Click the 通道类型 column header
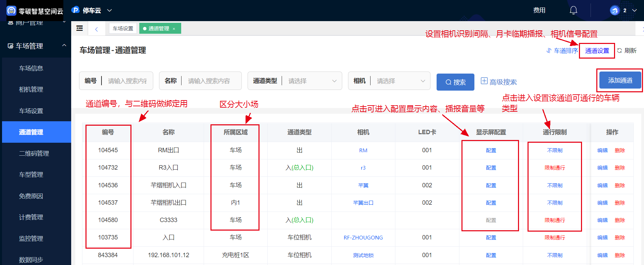Image resolution: width=644 pixels, height=265 pixels. tap(299, 132)
